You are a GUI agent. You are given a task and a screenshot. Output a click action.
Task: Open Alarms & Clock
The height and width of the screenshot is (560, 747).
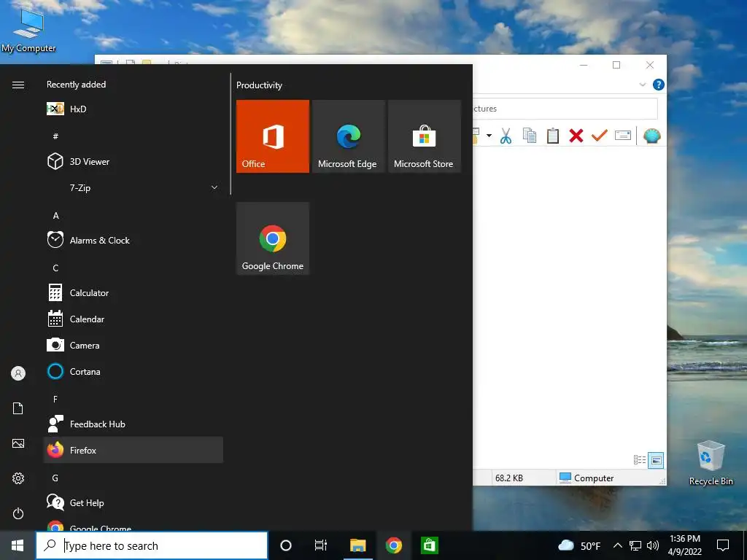point(133,240)
